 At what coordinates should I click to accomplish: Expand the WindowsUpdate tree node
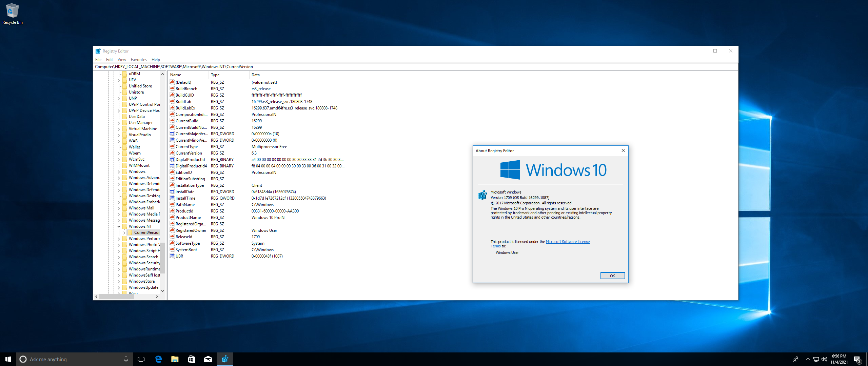click(119, 287)
